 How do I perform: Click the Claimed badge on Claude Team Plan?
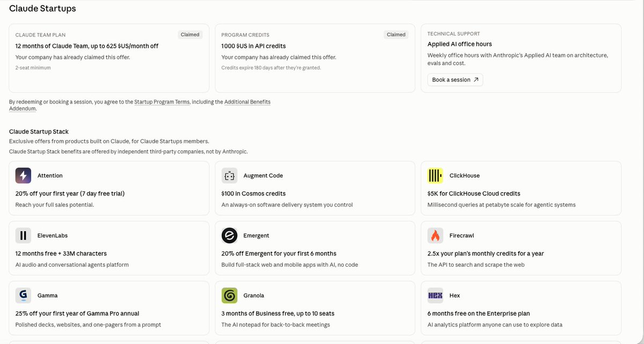click(190, 34)
